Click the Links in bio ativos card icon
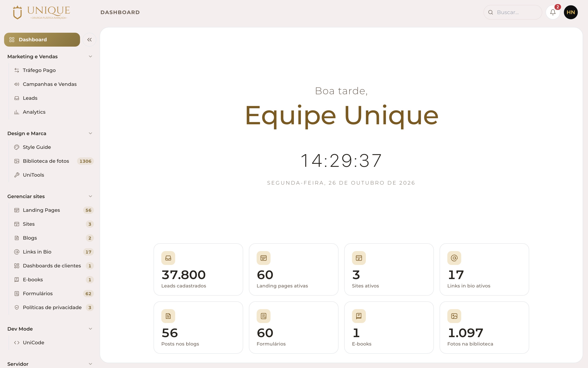This screenshot has width=588, height=368. point(454,258)
